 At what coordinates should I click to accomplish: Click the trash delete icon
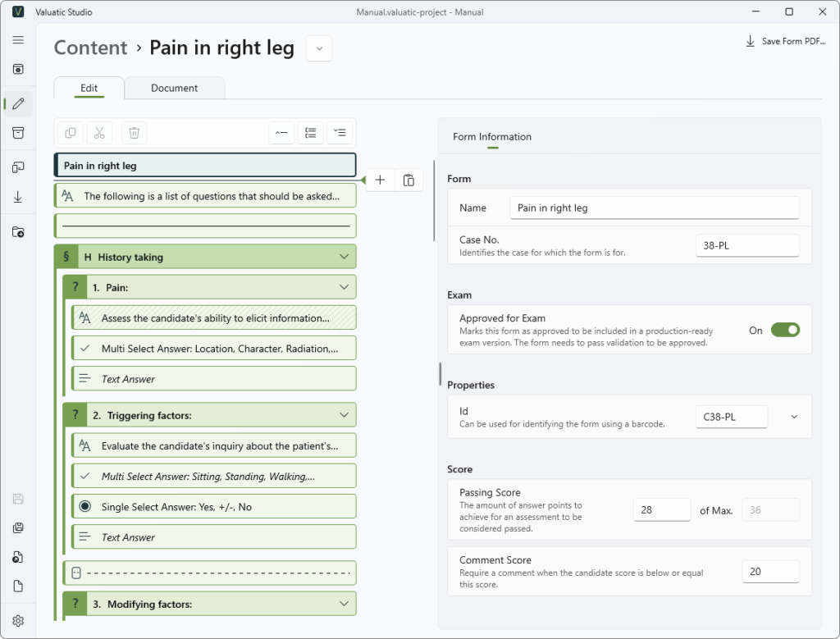click(x=134, y=133)
